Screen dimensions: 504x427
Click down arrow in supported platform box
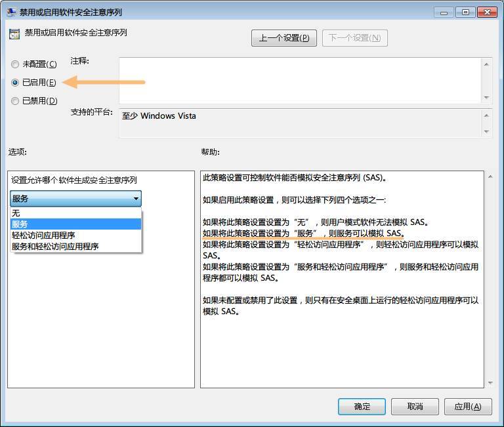click(486, 131)
